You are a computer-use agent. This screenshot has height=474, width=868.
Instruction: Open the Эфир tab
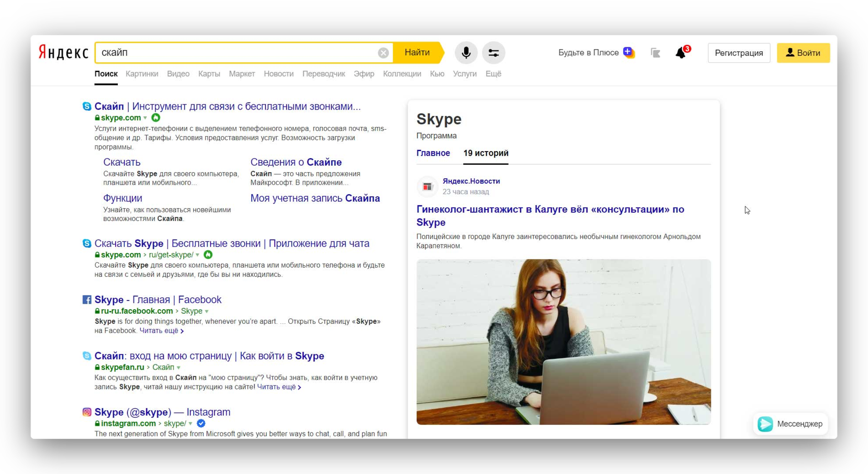tap(364, 74)
